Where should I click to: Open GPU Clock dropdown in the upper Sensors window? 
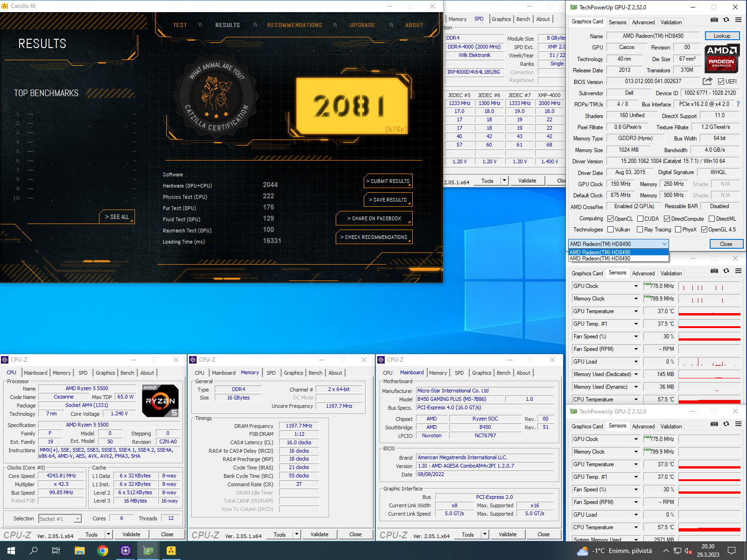pos(635,286)
